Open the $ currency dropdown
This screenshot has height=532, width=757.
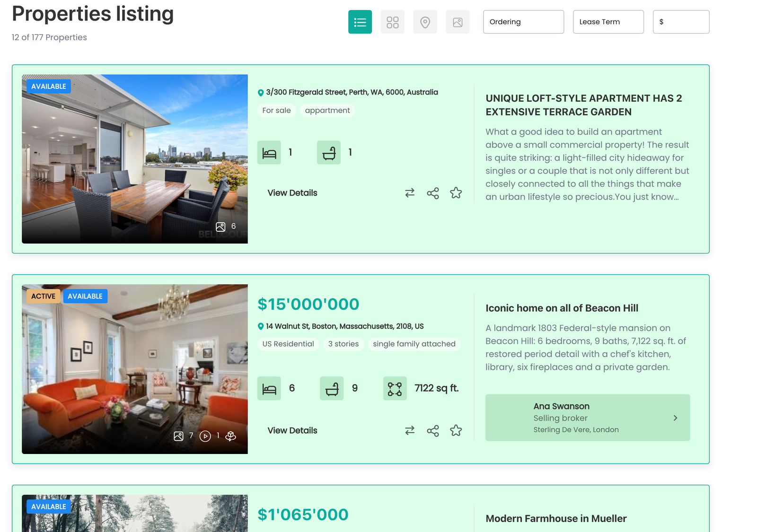click(x=681, y=22)
